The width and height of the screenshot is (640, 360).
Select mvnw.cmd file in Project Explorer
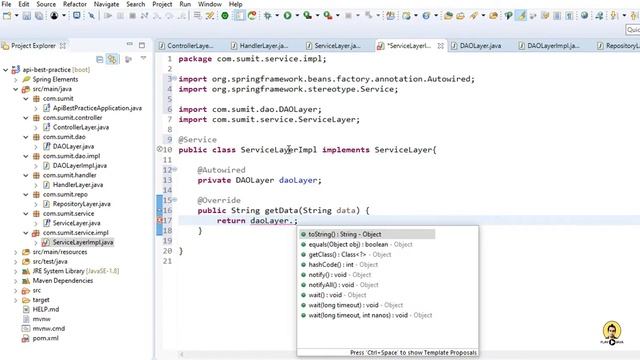pos(48,329)
